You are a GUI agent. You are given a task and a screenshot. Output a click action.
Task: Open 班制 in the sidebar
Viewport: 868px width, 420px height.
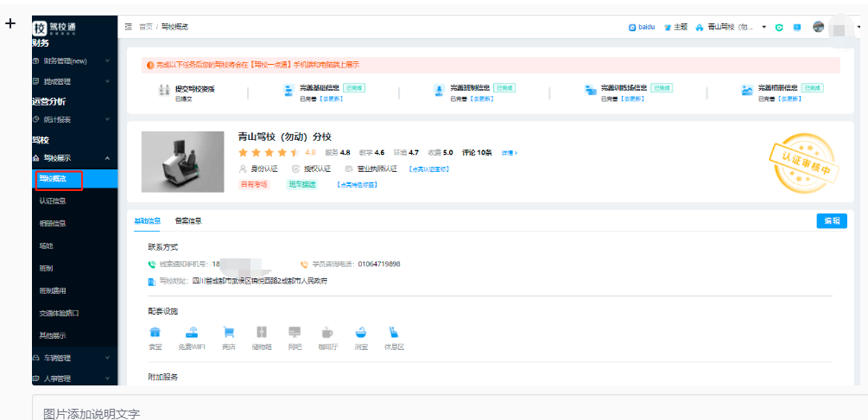(x=46, y=268)
